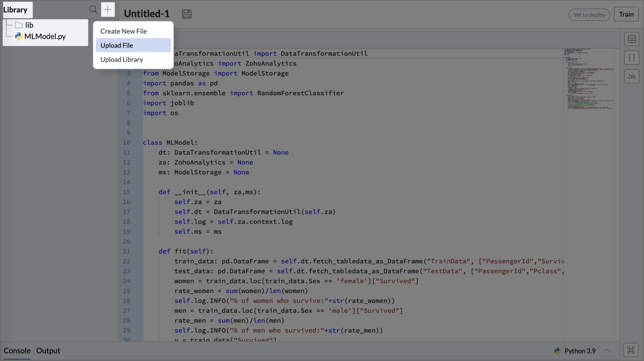This screenshot has height=361, width=644.
Task: Open the curly braces icon in right sidebar
Action: 632,57
